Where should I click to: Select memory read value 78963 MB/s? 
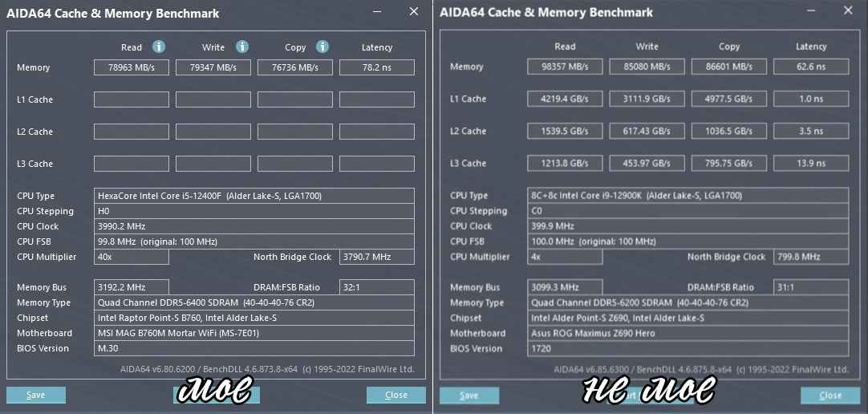tap(132, 67)
